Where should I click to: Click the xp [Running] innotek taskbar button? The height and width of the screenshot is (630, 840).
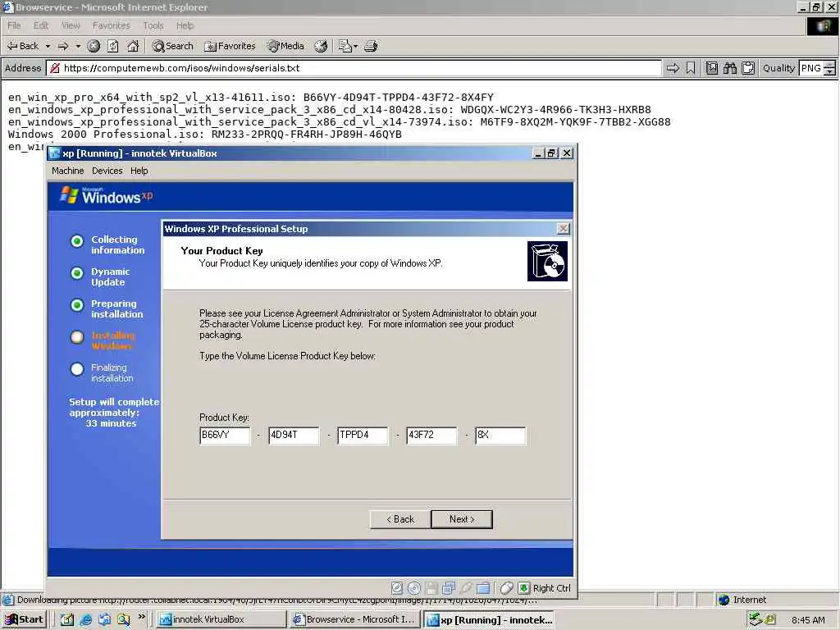(x=489, y=620)
